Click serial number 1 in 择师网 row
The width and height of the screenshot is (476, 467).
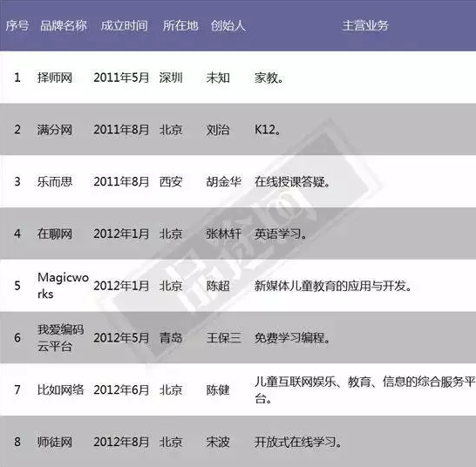pos(17,78)
